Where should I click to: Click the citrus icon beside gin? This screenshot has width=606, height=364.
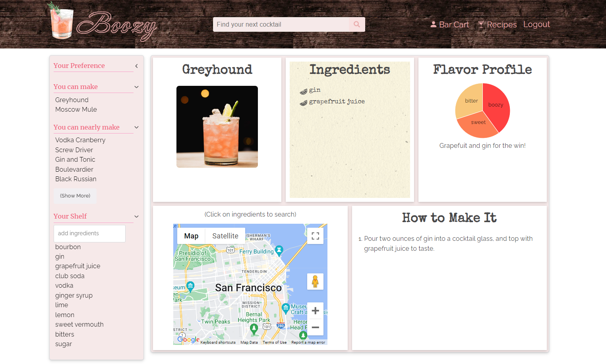pos(304,91)
